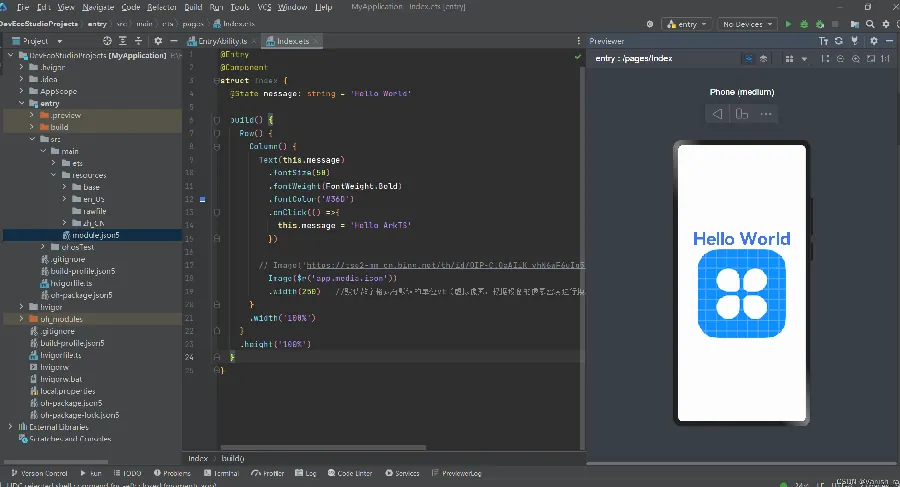900x487 pixels.
Task: Expand the AppScope folder
Action: (22, 91)
